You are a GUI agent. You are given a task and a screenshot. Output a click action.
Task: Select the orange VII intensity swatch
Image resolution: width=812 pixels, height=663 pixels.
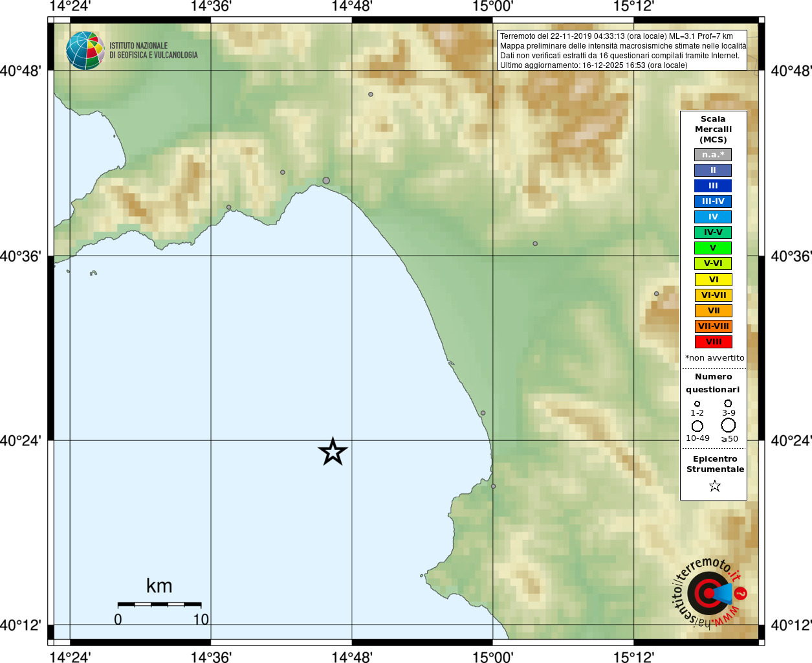point(713,311)
